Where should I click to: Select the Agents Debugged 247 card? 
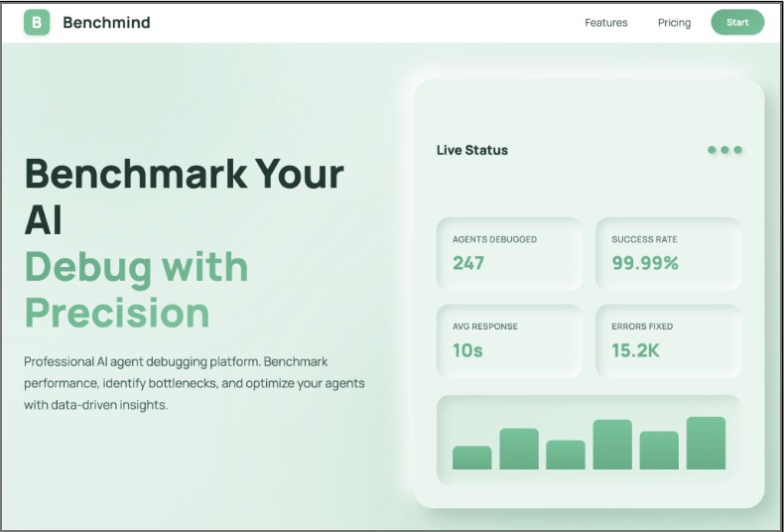pos(509,254)
